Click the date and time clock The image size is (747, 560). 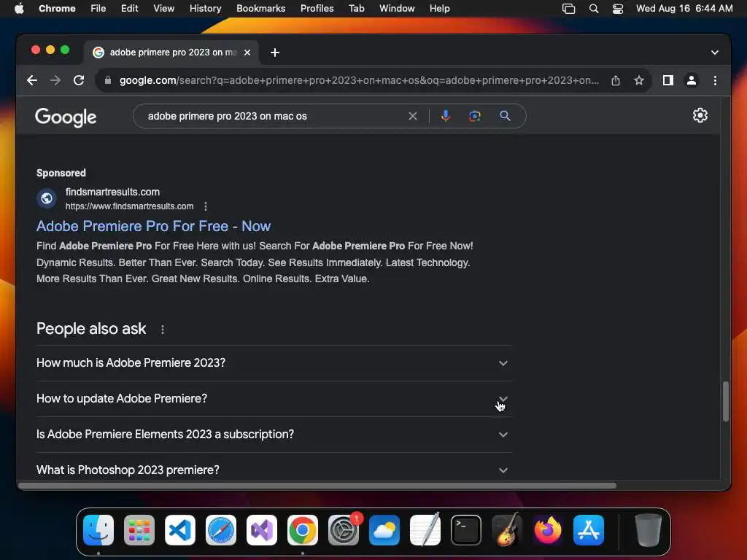[684, 8]
